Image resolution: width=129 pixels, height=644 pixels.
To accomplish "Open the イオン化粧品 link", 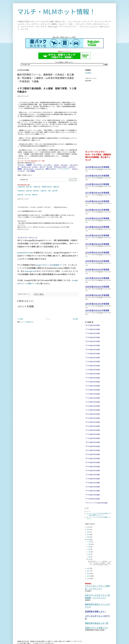I will (x=31, y=171).
